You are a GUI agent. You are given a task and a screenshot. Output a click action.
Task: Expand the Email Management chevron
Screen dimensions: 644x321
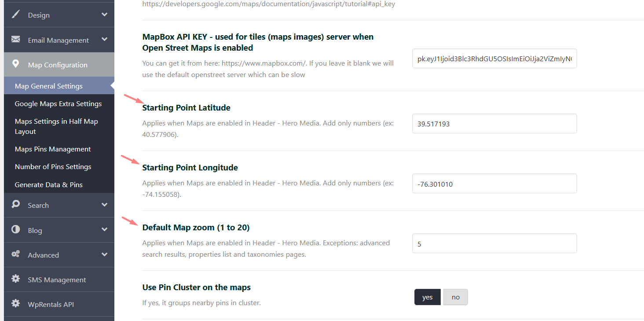pos(104,40)
